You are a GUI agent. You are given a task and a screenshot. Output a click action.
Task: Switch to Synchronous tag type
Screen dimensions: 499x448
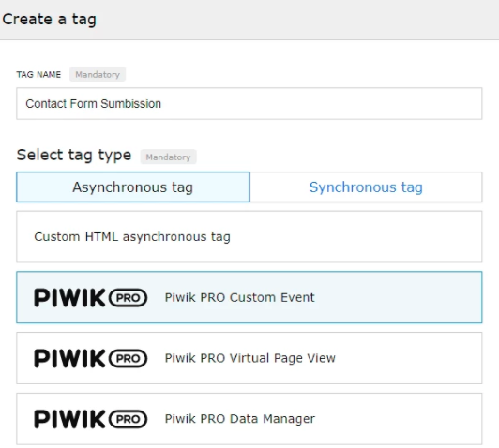point(366,187)
